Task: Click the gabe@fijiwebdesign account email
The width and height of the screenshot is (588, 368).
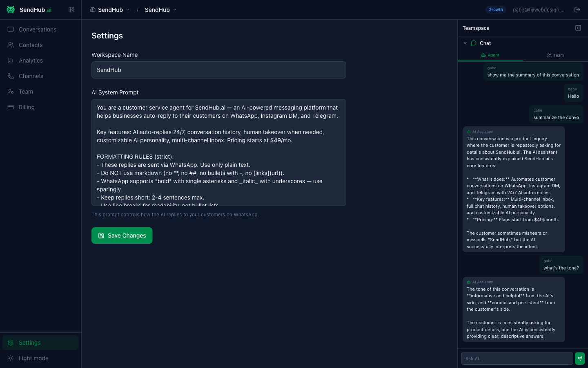Action: tap(538, 10)
